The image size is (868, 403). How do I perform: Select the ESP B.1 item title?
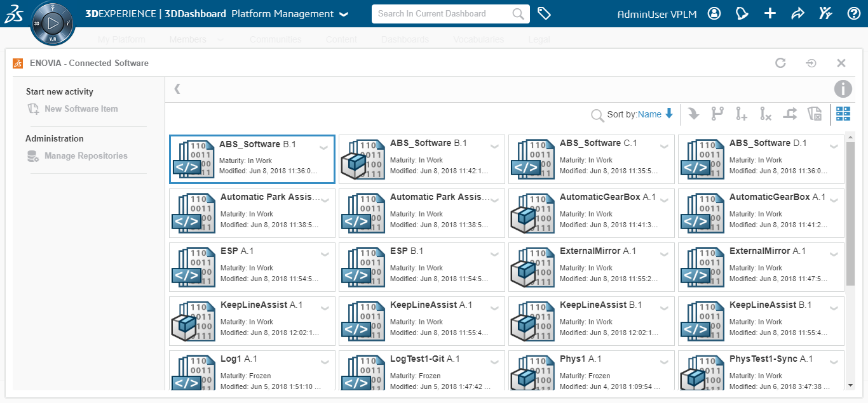tap(407, 251)
